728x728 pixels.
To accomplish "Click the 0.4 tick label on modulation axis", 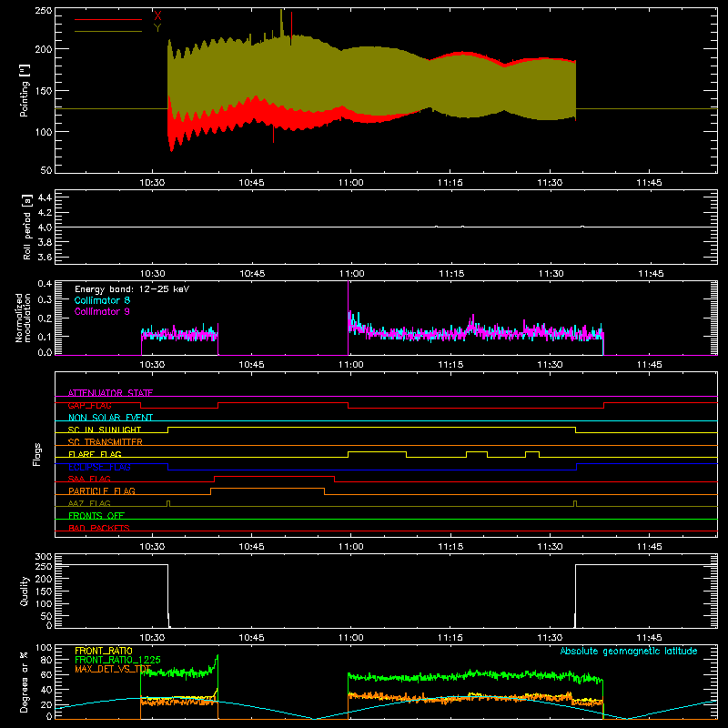I will 45,283.
